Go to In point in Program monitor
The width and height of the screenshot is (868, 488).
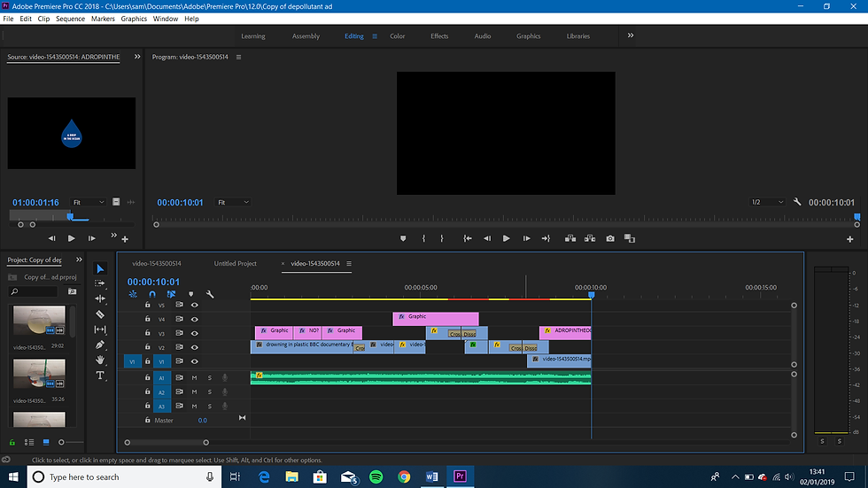[468, 238]
